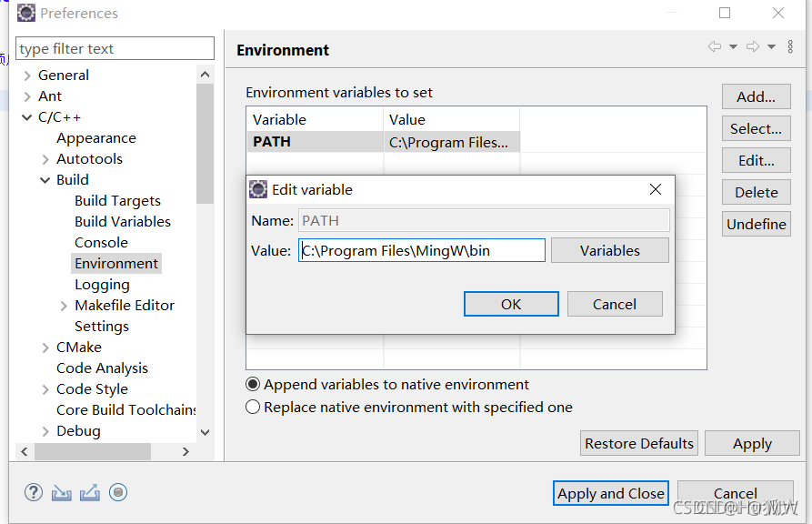812x524 pixels.
Task: Go back using the left arrow icon
Action: click(715, 46)
